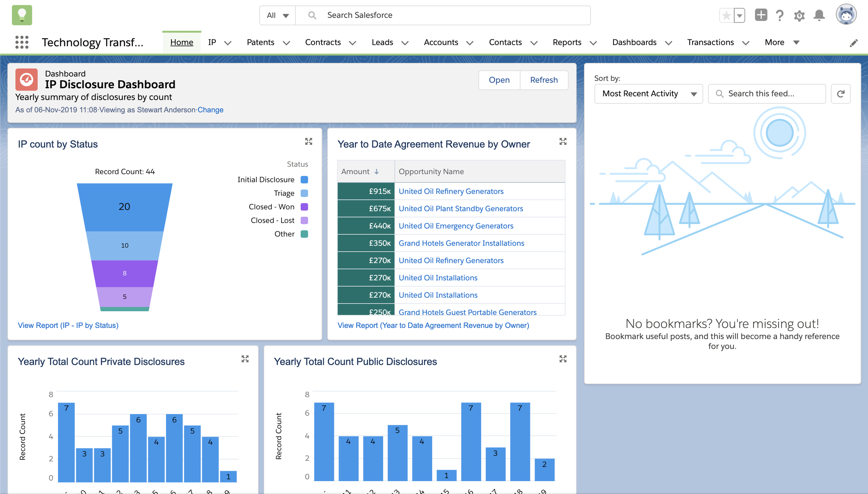
Task: Click the Closed - Won legend swatch
Action: (304, 207)
